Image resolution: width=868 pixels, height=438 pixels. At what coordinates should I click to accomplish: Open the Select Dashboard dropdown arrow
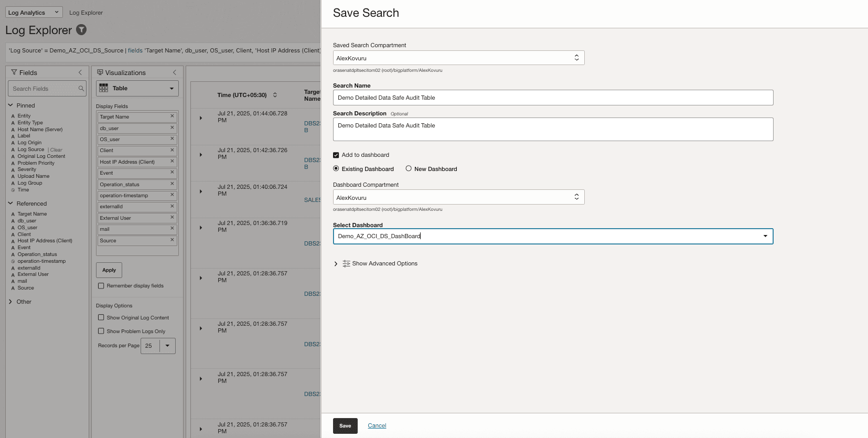pos(765,236)
